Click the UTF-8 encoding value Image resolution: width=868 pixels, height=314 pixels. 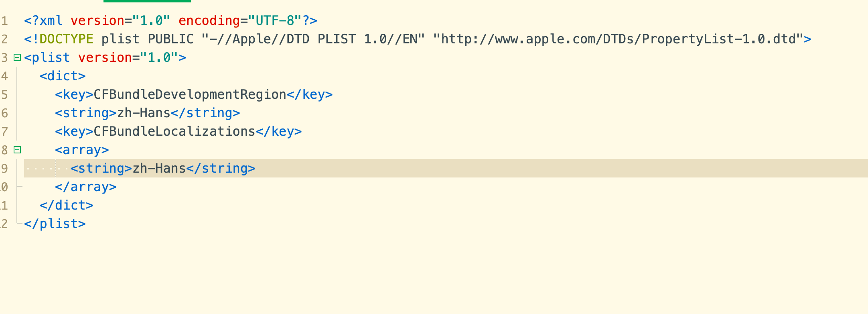275,20
